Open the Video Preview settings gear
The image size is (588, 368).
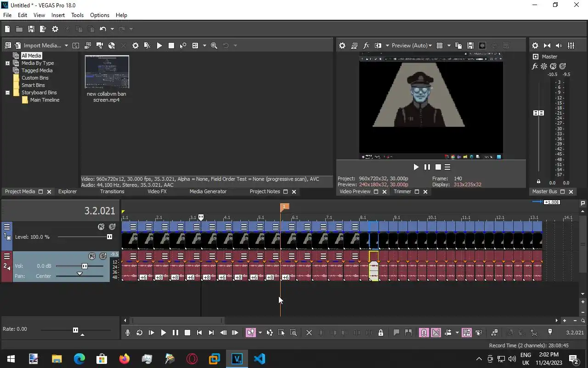pos(342,46)
